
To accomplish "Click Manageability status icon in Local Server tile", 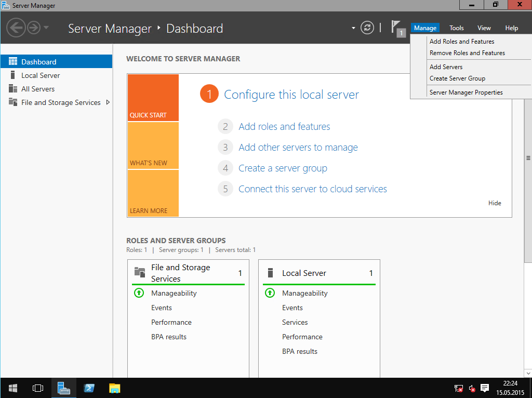I will 270,293.
